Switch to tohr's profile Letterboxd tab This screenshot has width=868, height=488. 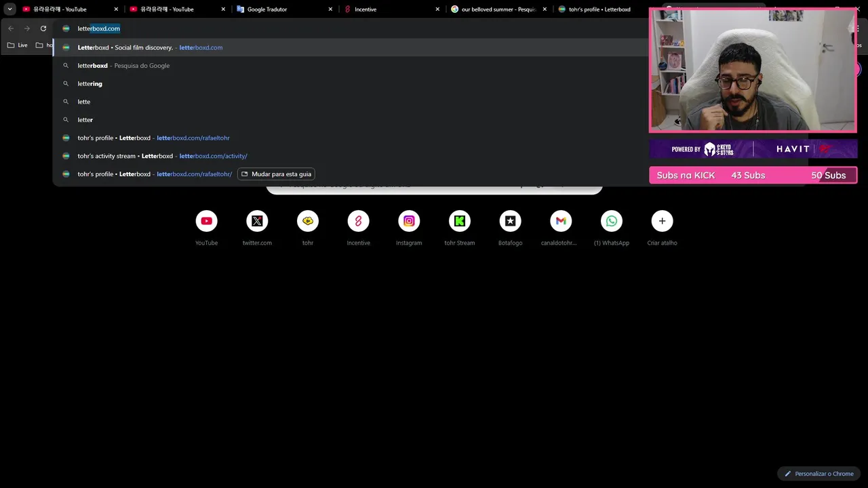[599, 9]
